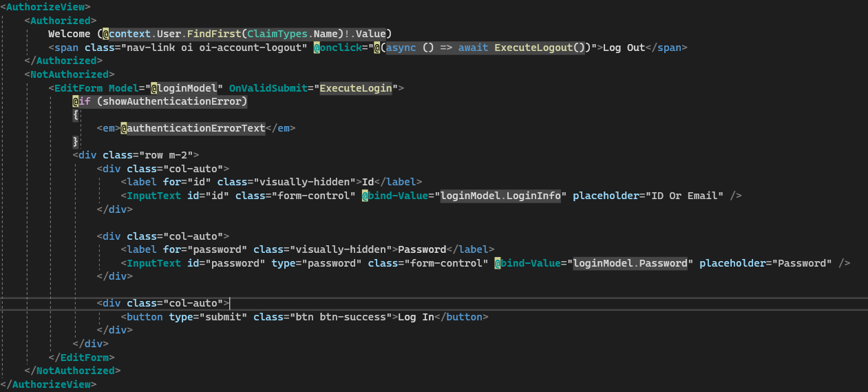
Task: Click the closing /EditForm tag
Action: [81, 358]
